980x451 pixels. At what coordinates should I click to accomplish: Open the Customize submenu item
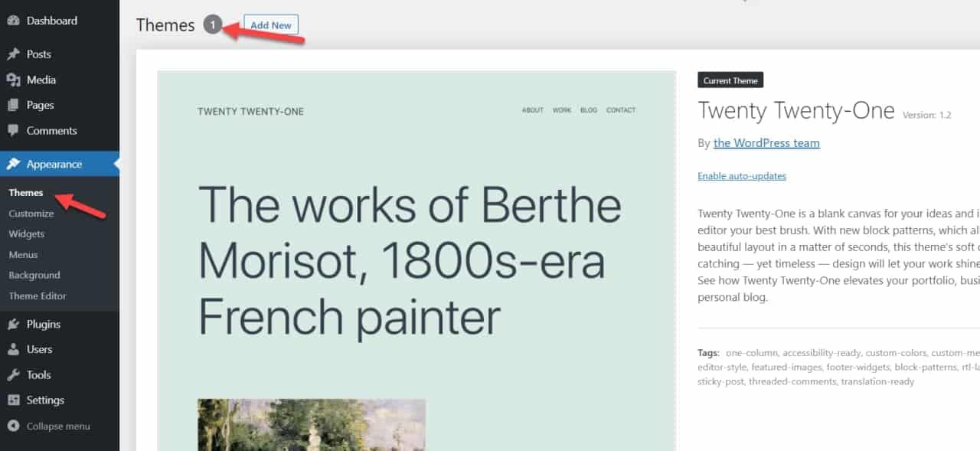(31, 214)
